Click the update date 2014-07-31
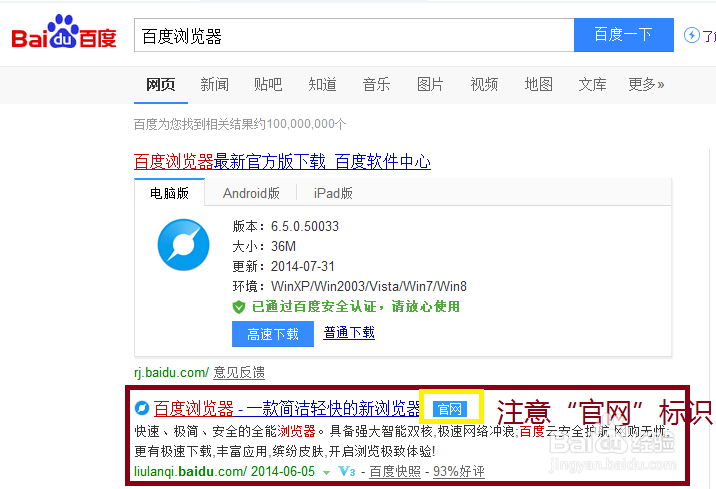Viewport: 716px width, 489px height. 302,266
